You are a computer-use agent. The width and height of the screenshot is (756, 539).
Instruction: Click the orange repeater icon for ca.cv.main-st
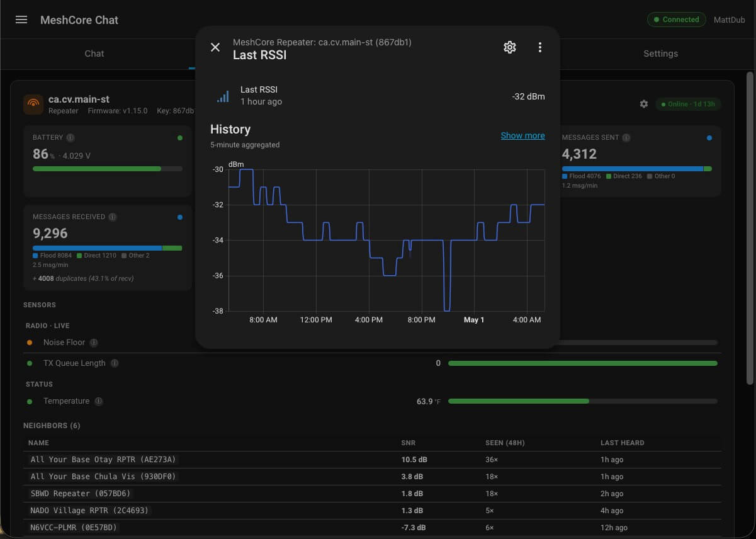tap(33, 105)
